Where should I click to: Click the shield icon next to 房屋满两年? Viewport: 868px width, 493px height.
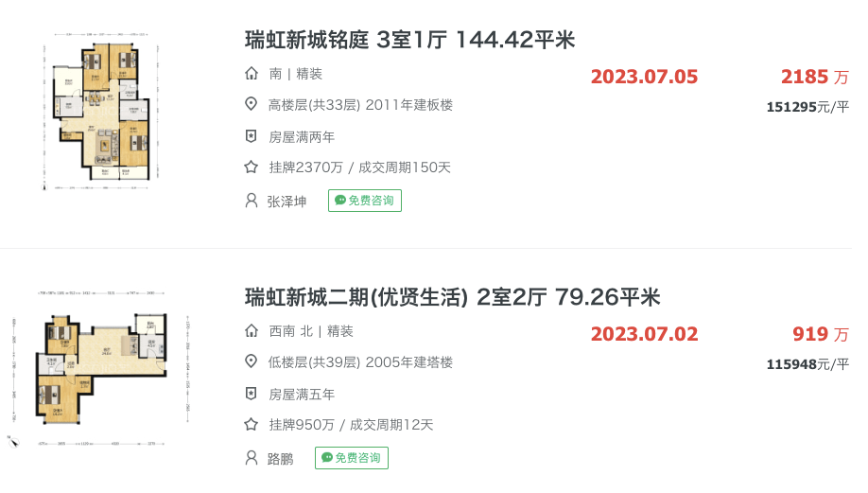[x=252, y=136]
